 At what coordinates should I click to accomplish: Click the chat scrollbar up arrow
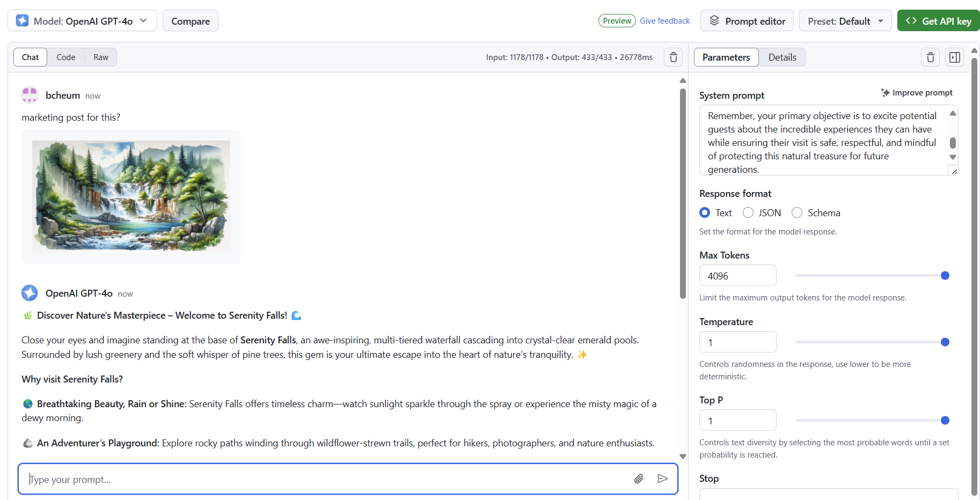click(683, 80)
